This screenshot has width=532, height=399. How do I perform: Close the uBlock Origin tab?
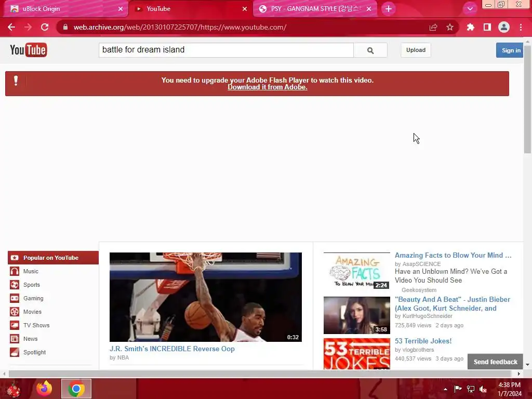point(121,9)
